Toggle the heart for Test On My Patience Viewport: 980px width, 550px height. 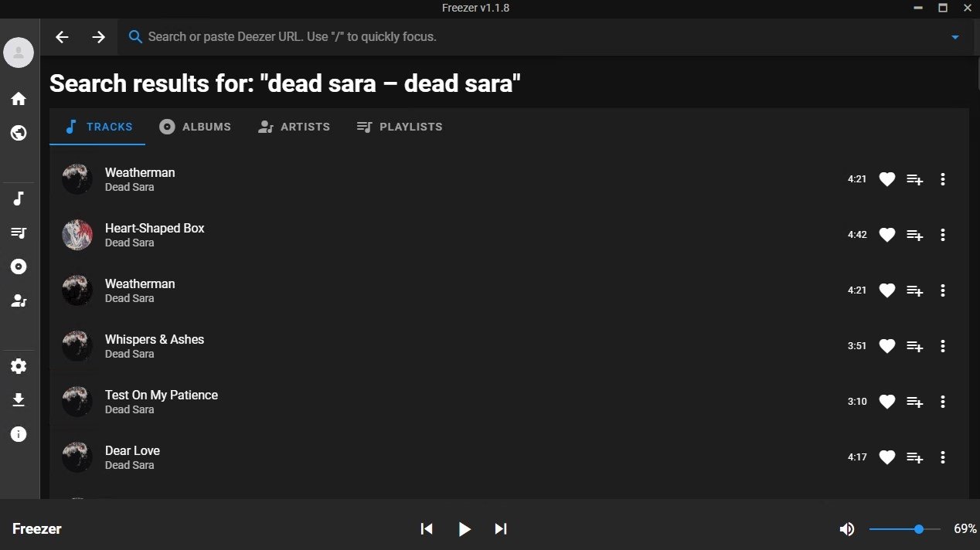click(887, 402)
